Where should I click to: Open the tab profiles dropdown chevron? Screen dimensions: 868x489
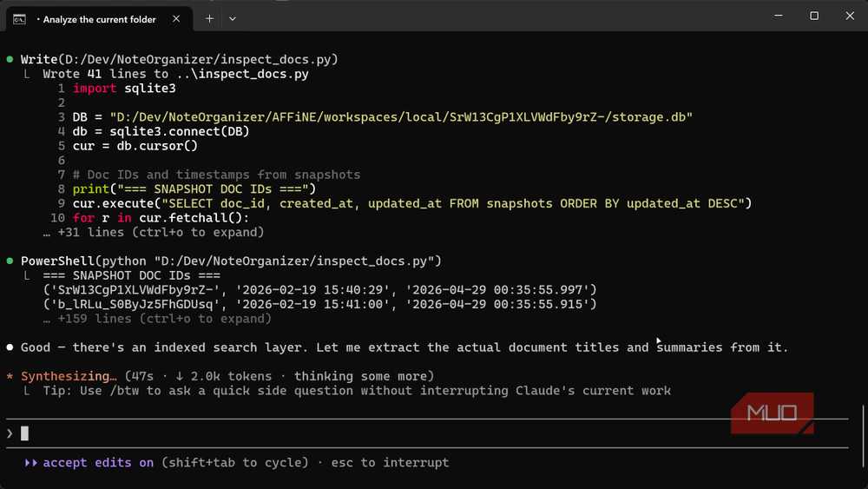(x=233, y=18)
